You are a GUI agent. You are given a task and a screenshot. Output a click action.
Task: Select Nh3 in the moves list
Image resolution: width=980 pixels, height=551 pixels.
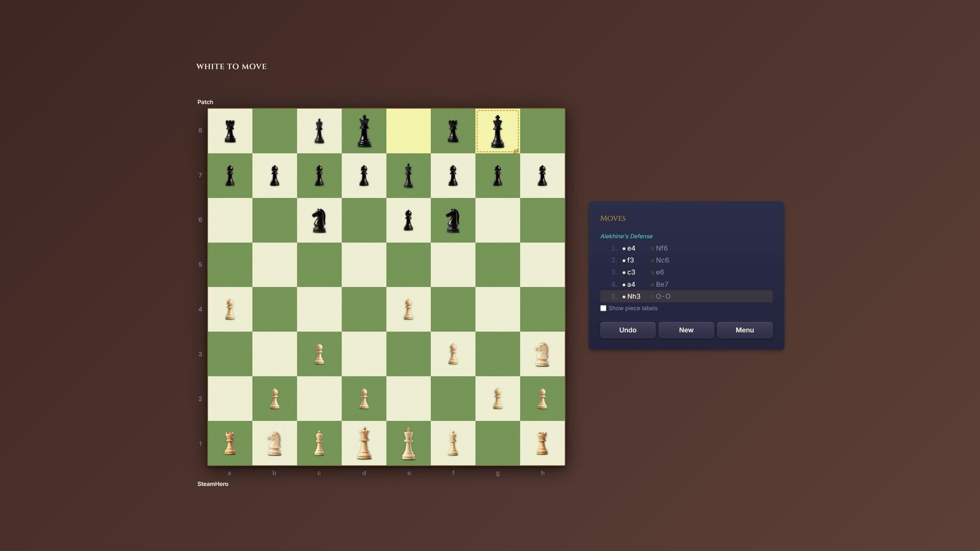[x=633, y=296]
